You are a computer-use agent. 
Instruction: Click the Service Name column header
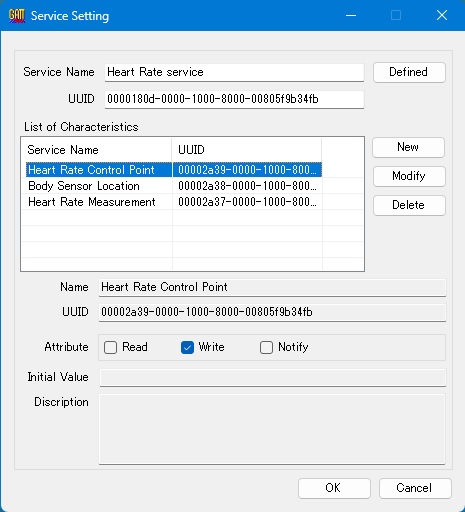[x=97, y=150]
